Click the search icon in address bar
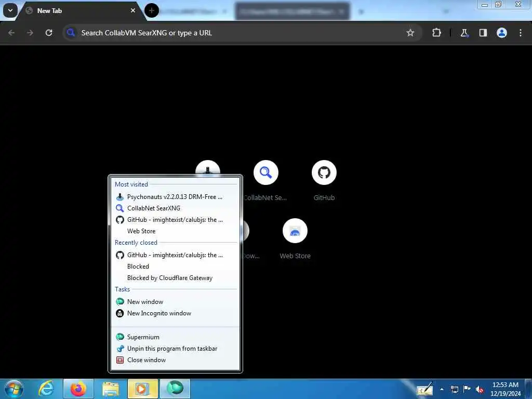532x399 pixels. [x=71, y=33]
